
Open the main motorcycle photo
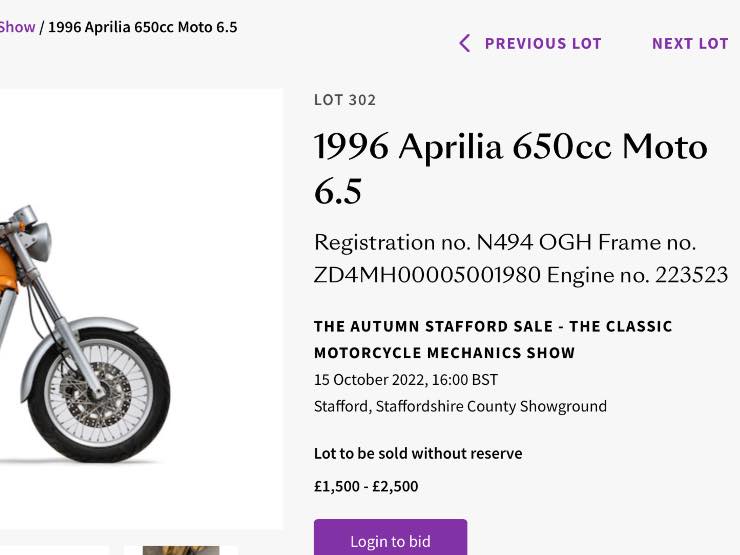(x=140, y=308)
